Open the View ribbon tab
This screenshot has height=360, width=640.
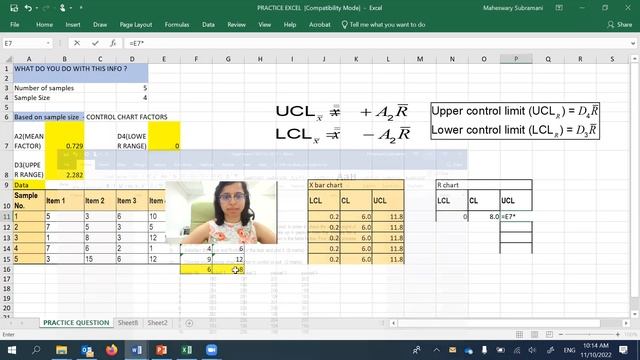[264, 24]
